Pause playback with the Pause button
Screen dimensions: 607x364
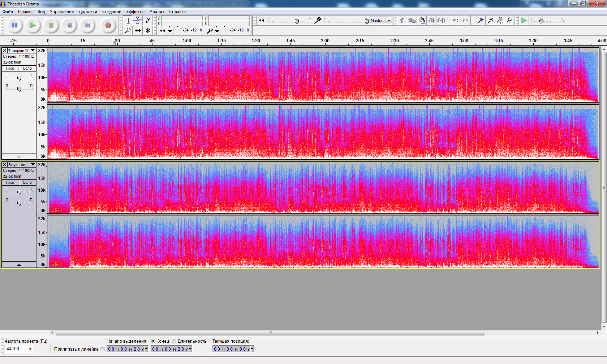coord(15,25)
